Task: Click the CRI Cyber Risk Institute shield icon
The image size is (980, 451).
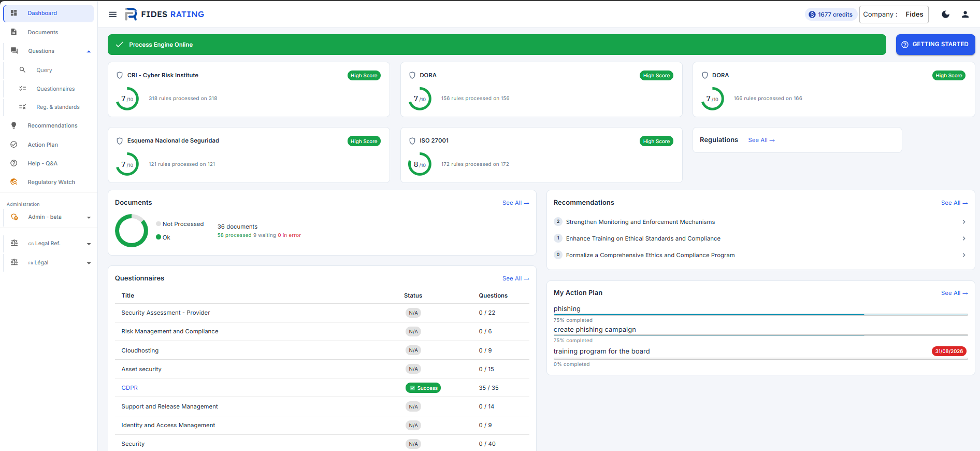Action: pyautogui.click(x=120, y=75)
